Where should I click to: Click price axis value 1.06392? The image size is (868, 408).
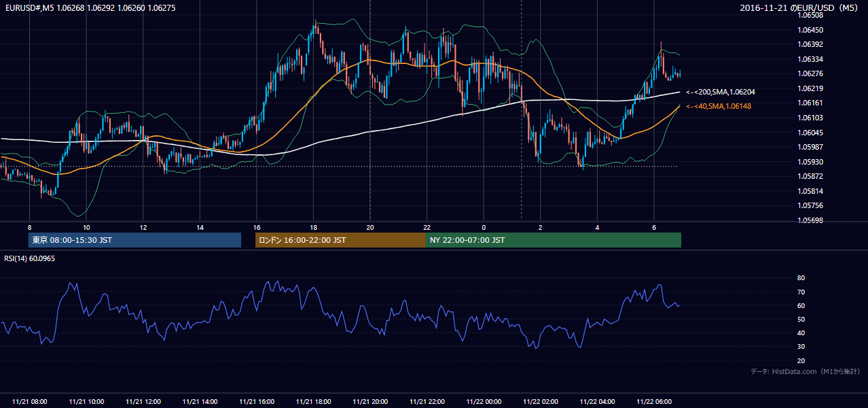tap(810, 44)
